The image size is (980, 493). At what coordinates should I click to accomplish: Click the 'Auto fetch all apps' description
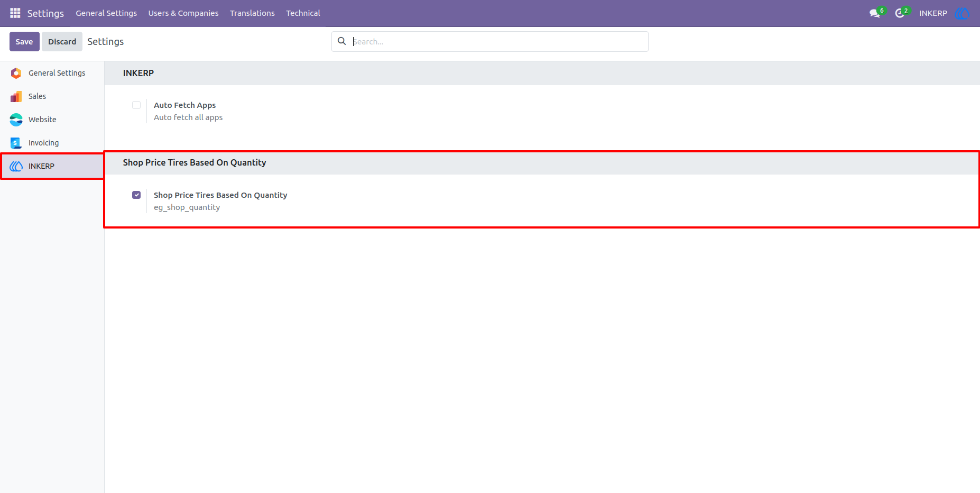point(188,117)
